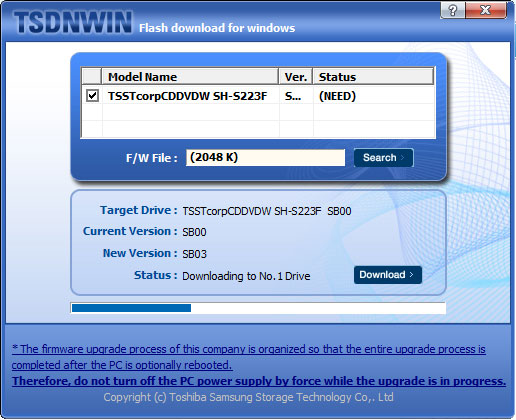This screenshot has height=420, width=516.
Task: Click the firmware download progress bar
Action: (x=258, y=308)
